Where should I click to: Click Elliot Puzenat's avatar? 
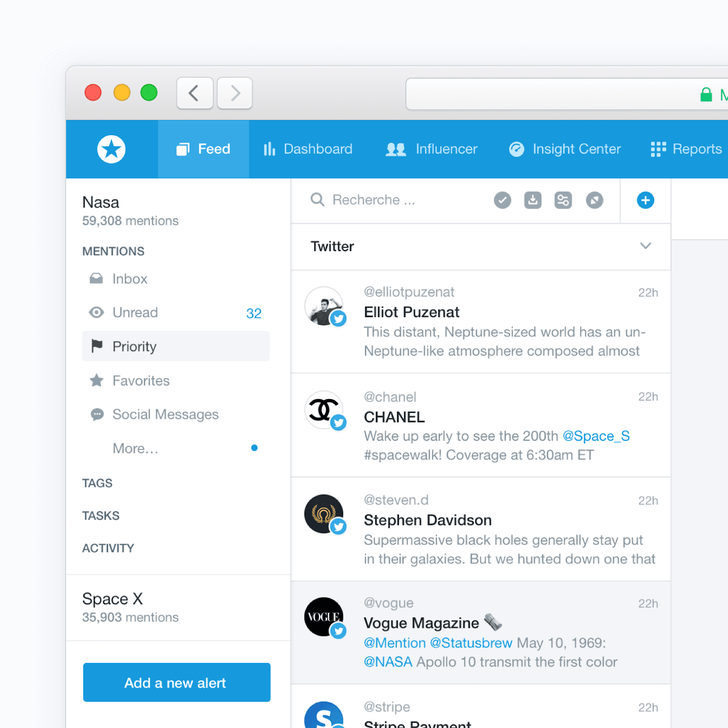coord(324,306)
